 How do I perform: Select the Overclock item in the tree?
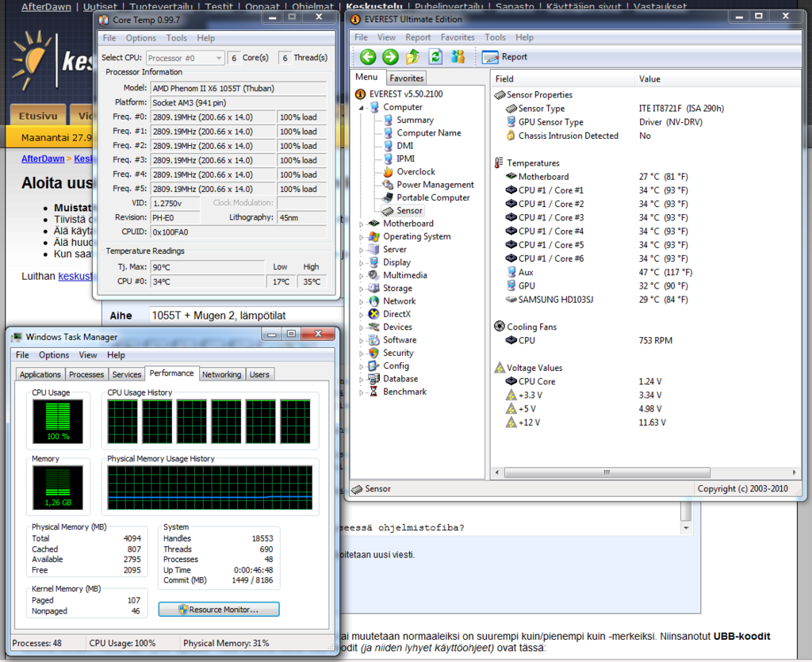(x=416, y=171)
